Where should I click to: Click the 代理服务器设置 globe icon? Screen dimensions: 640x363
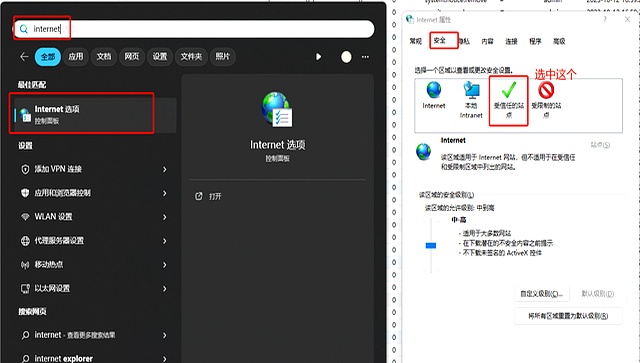(x=25, y=241)
